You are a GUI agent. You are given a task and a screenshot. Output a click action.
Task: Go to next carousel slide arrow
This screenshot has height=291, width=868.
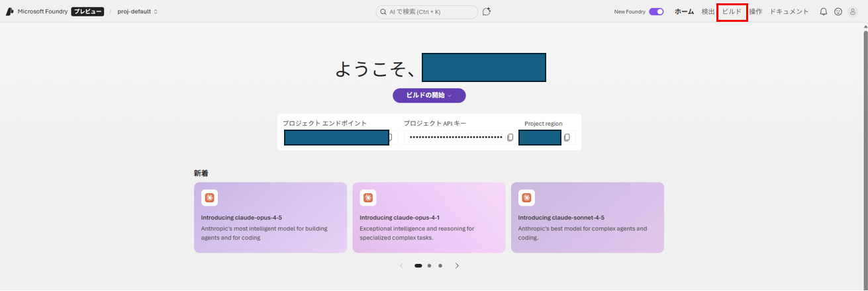pos(457,266)
